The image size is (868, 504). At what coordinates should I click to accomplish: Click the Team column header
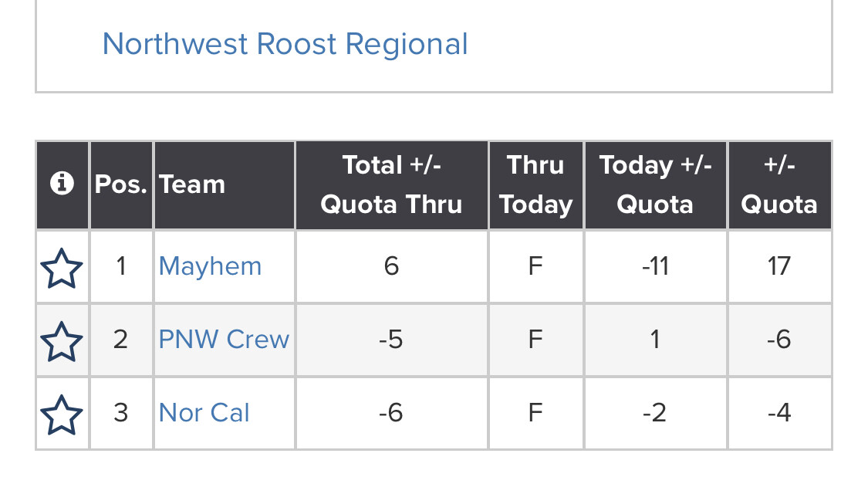click(192, 184)
